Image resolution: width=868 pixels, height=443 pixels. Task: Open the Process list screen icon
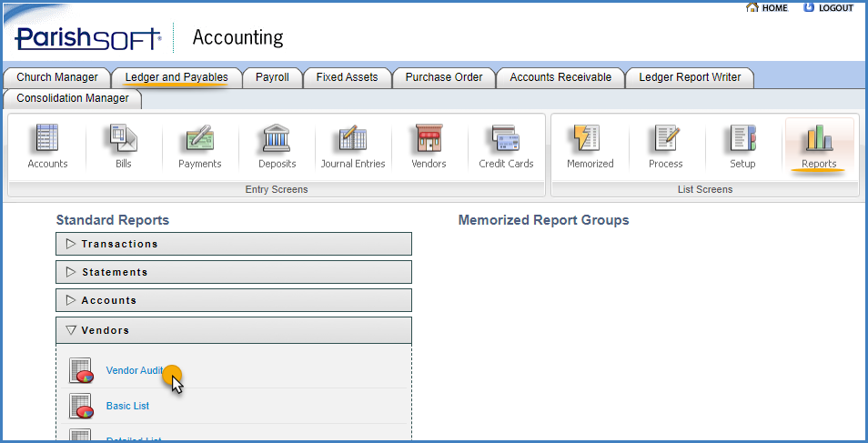click(666, 138)
